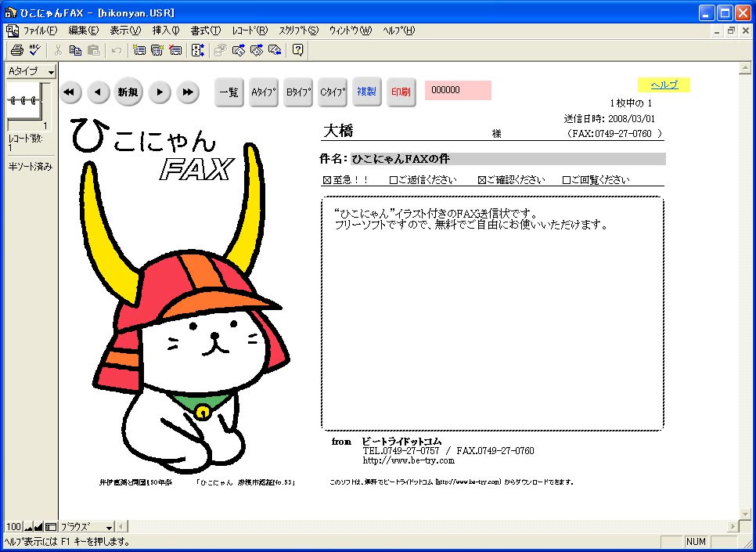Click the Omit Record toolbar icon
The height and width of the screenshot is (552, 756).
click(257, 50)
